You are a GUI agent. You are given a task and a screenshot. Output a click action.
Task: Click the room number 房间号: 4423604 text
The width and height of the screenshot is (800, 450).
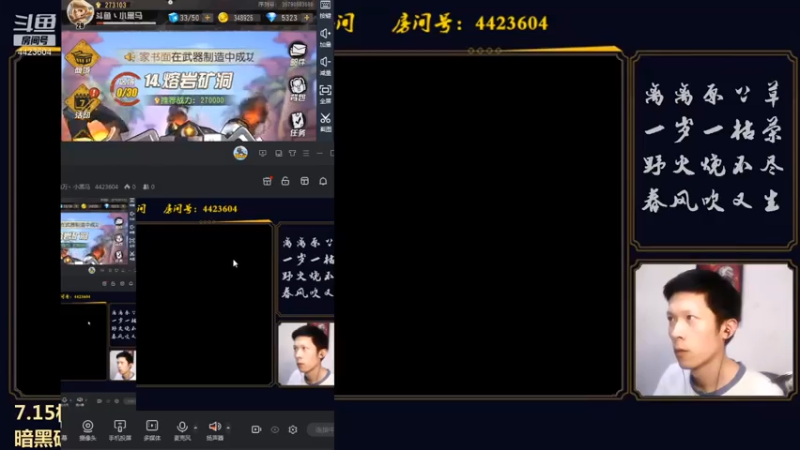(469, 23)
